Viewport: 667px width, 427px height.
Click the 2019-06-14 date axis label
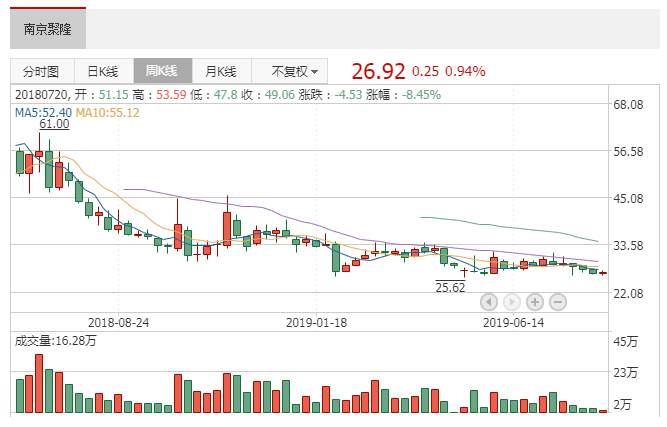point(513,323)
